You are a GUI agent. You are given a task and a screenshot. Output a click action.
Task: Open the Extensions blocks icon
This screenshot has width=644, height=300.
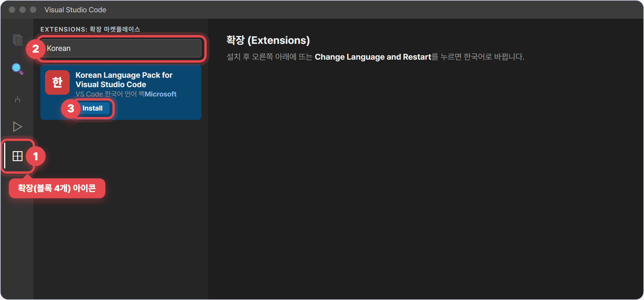pos(18,156)
